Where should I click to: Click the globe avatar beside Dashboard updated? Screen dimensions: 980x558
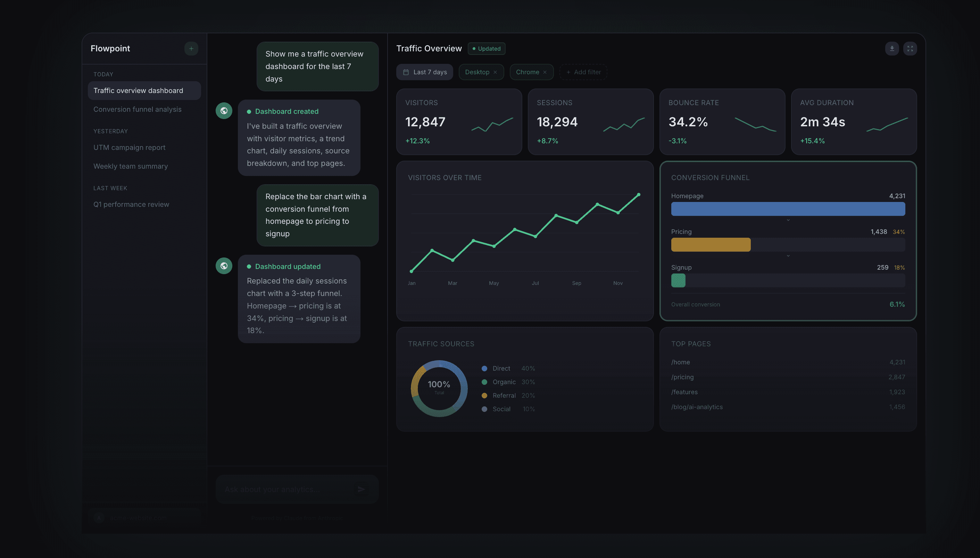[224, 265]
